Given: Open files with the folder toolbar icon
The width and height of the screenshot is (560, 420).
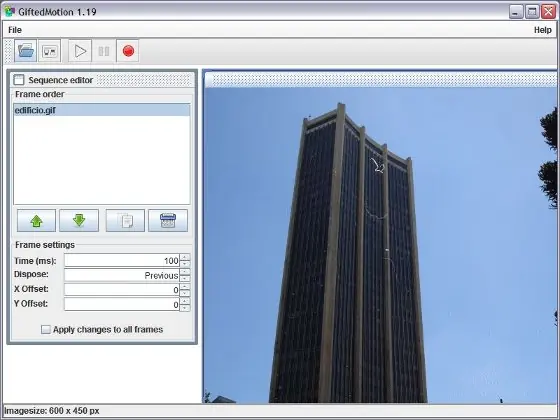Looking at the screenshot, I should click(26, 51).
